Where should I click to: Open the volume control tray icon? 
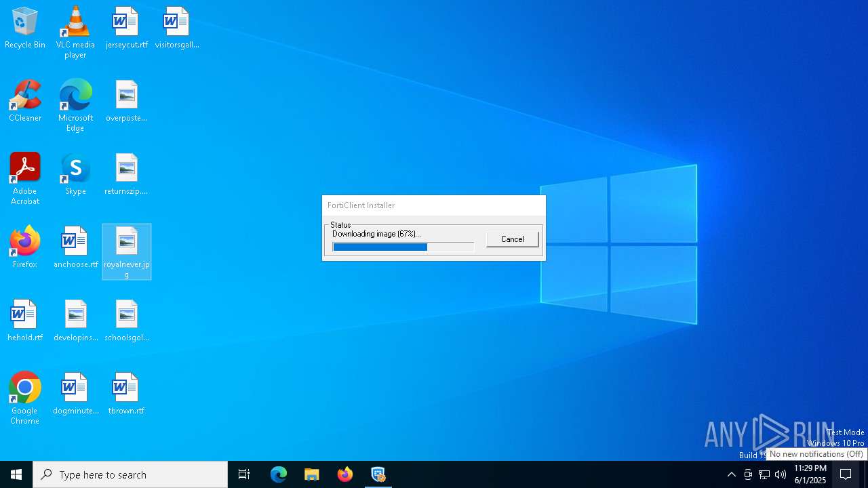[x=781, y=474]
